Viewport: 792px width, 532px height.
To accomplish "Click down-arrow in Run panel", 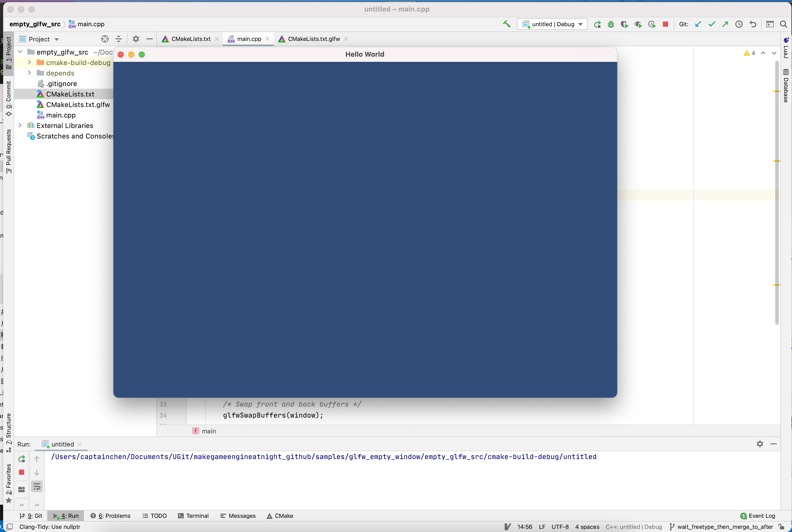I will [x=37, y=473].
